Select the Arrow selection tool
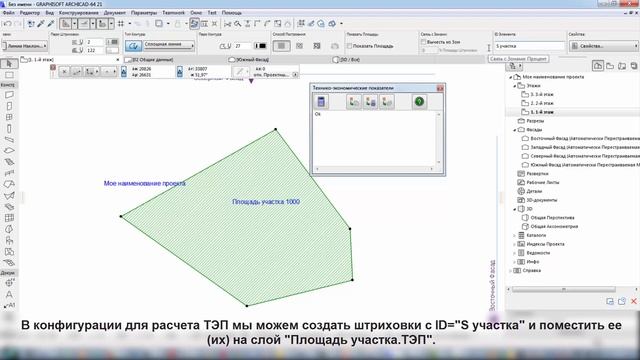Screen dimensions: 640x360 9,64
